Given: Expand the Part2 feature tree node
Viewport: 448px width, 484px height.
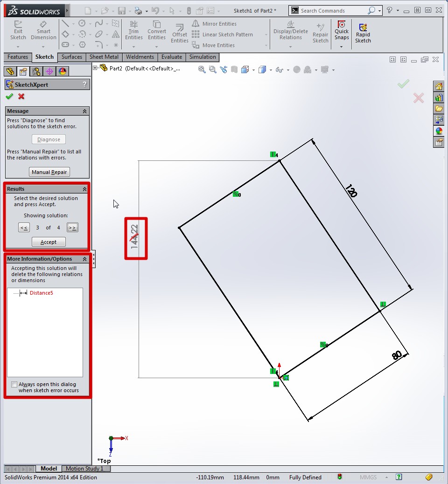Looking at the screenshot, I should click(95, 68).
